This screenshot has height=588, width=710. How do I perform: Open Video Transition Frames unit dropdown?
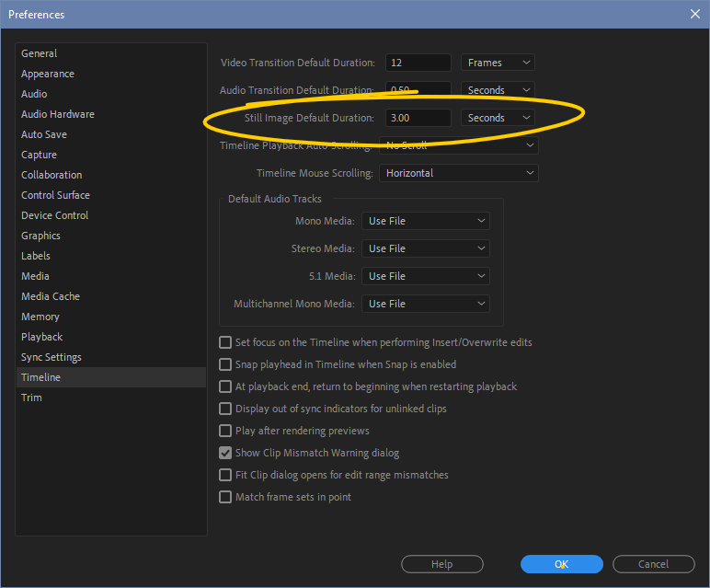point(498,63)
